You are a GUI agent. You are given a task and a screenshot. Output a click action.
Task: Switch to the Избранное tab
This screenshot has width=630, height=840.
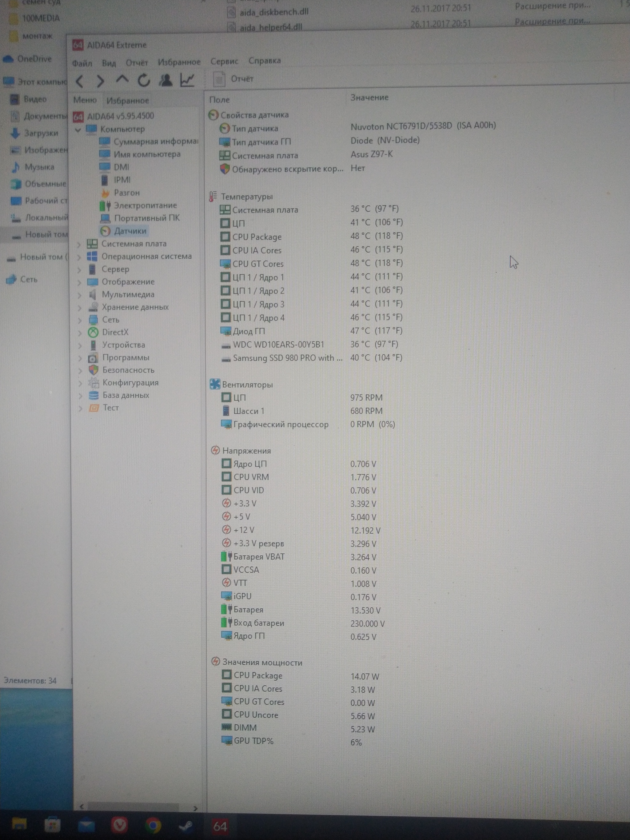[128, 101]
